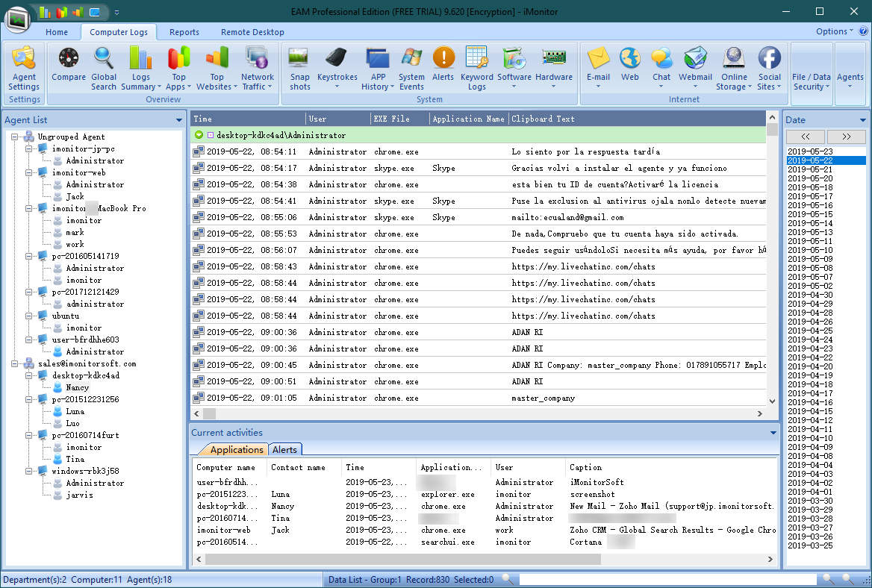
Task: Collapse the imonitor-web computer node
Action: (28, 172)
